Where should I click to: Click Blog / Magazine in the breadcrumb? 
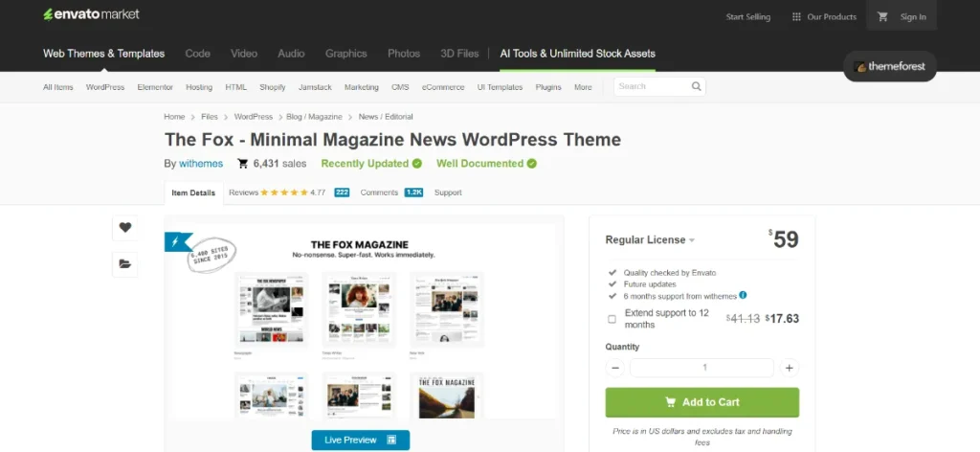(314, 117)
